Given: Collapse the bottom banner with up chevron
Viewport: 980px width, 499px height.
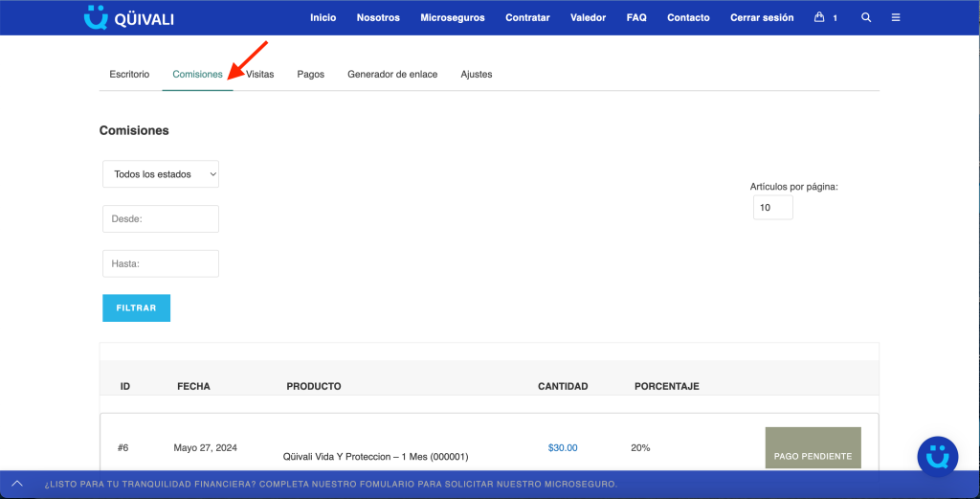Looking at the screenshot, I should point(17,484).
